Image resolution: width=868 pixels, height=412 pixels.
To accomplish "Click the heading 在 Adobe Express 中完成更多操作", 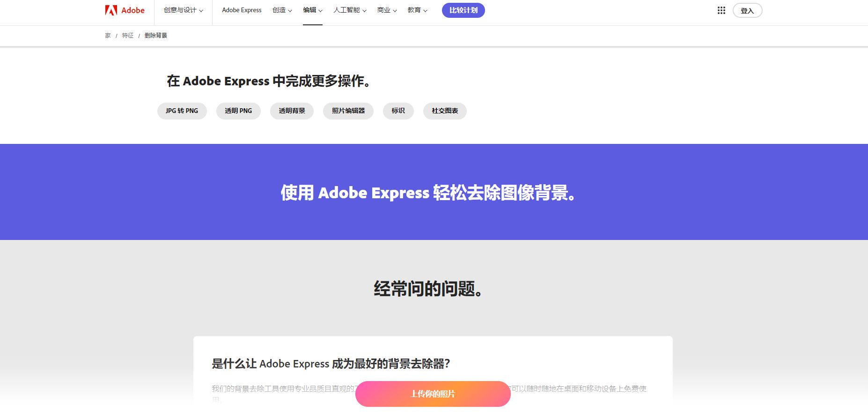I will point(270,81).
